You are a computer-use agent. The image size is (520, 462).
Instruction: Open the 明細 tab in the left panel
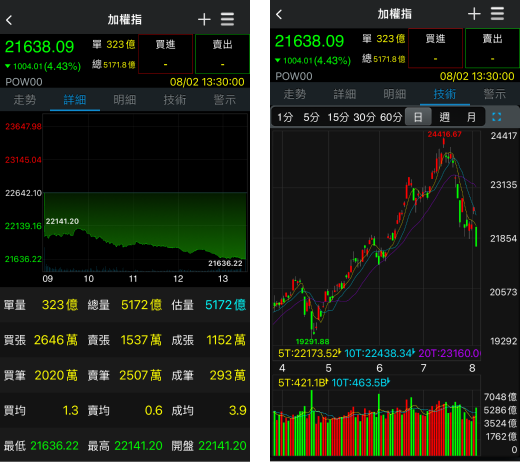tap(125, 100)
